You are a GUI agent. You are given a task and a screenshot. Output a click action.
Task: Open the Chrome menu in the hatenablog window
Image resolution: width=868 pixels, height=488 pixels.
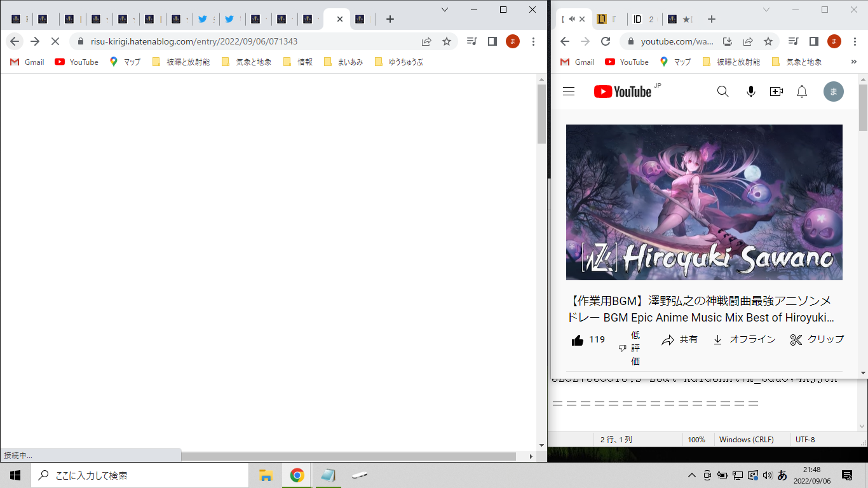[533, 41]
